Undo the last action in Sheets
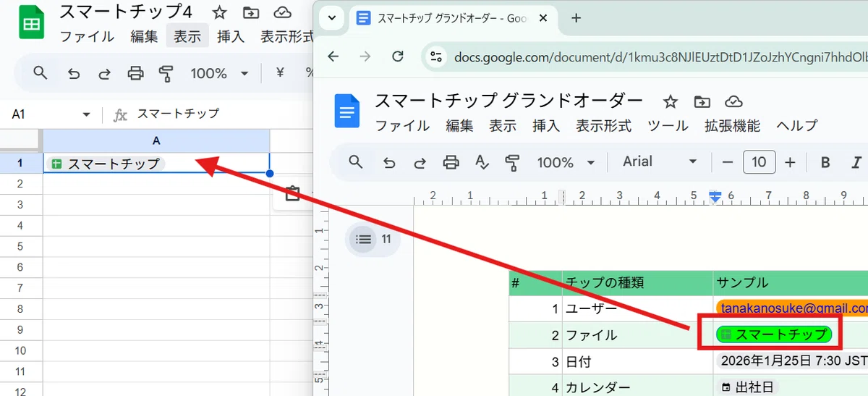This screenshot has width=868, height=396. [x=73, y=73]
